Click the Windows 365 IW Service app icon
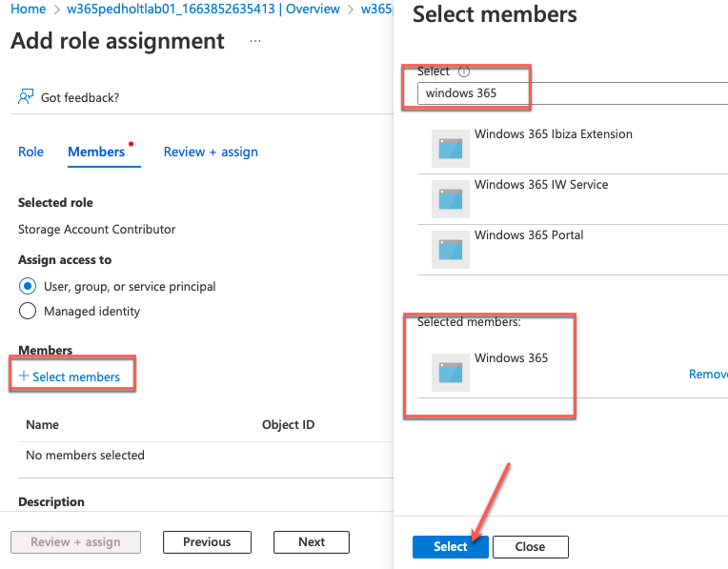This screenshot has height=569, width=728. [451, 199]
